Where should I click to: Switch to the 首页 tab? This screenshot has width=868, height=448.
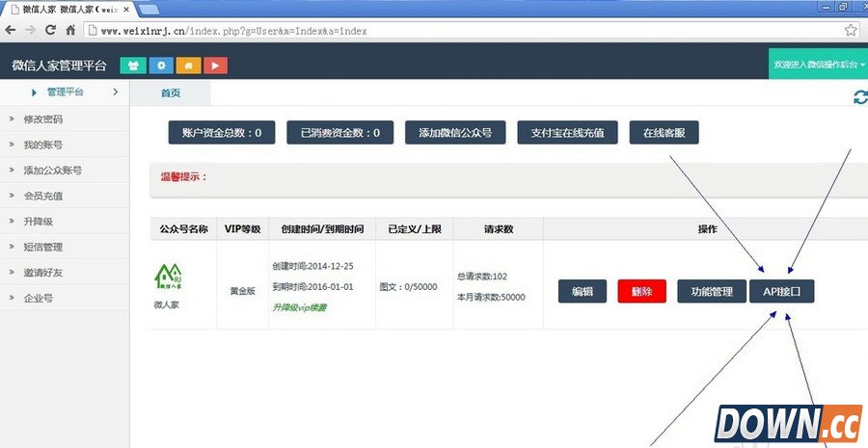pos(171,93)
